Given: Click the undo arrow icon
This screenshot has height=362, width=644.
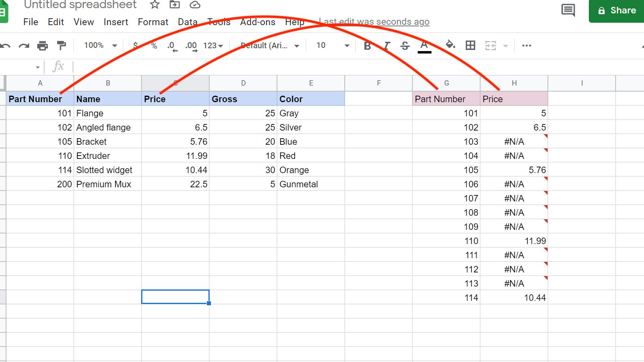Looking at the screenshot, I should coord(5,45).
